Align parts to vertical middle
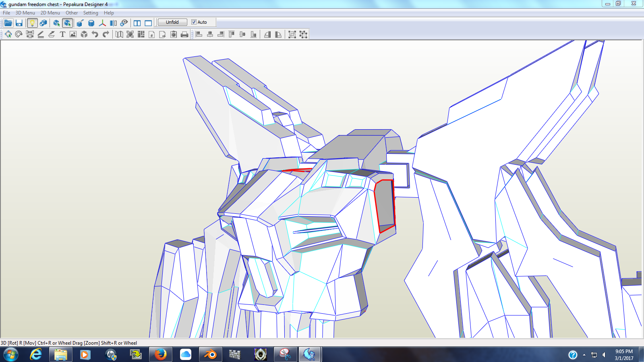This screenshot has width=644, height=362. point(242,34)
